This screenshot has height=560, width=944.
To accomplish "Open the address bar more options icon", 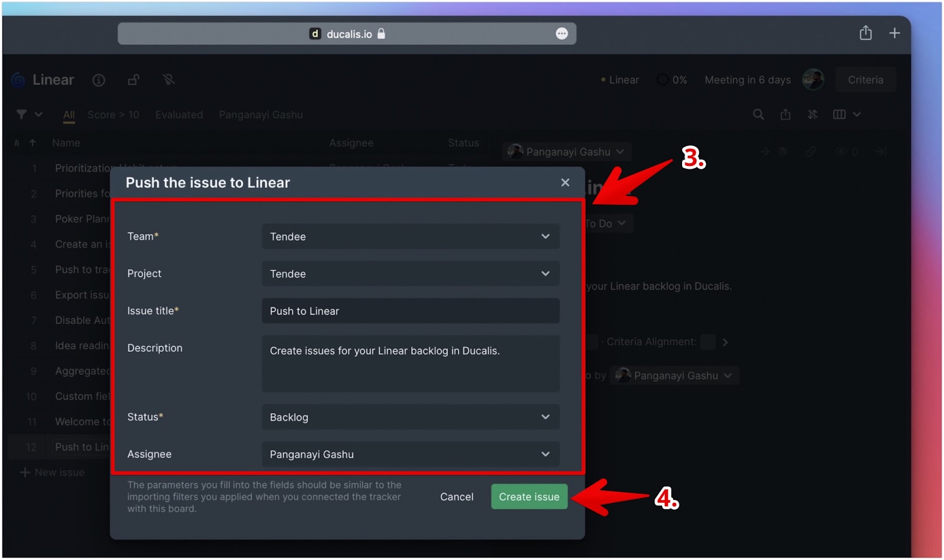I will [x=562, y=34].
